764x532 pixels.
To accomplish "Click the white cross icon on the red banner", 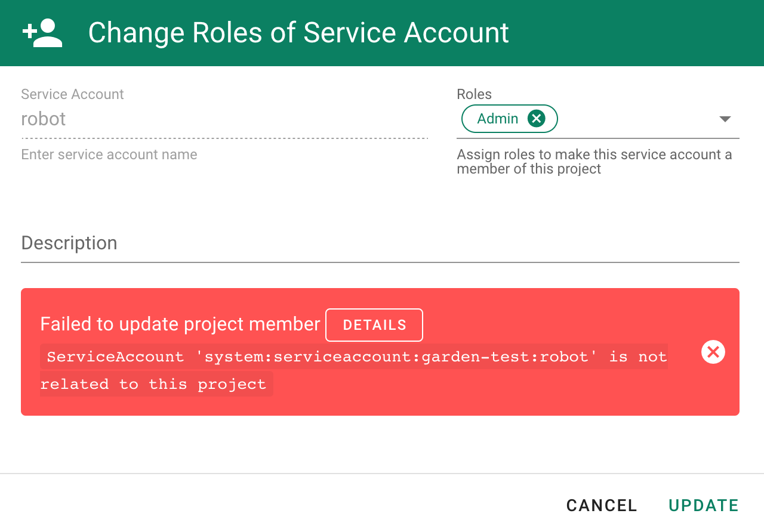I will point(713,351).
